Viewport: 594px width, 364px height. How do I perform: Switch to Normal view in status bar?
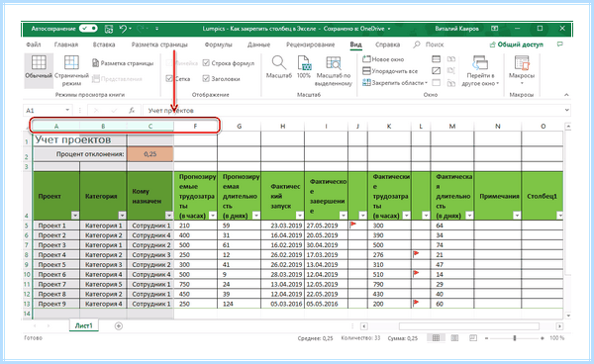click(436, 338)
